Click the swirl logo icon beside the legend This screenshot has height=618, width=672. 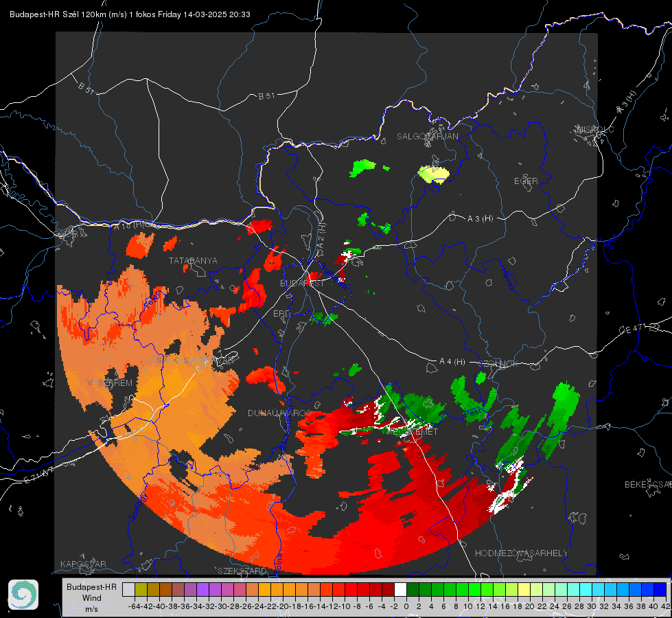tap(23, 595)
